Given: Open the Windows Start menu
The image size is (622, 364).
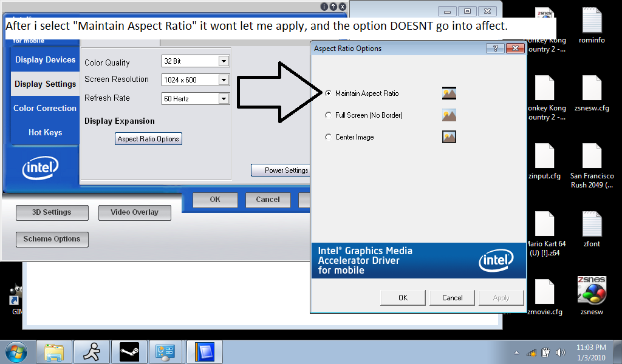Looking at the screenshot, I should point(16,352).
